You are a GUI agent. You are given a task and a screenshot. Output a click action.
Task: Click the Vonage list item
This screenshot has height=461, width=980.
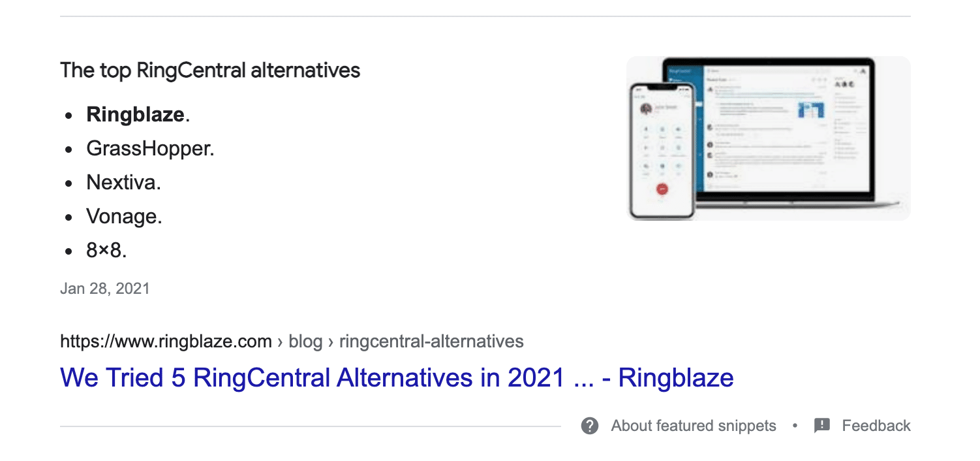[124, 216]
